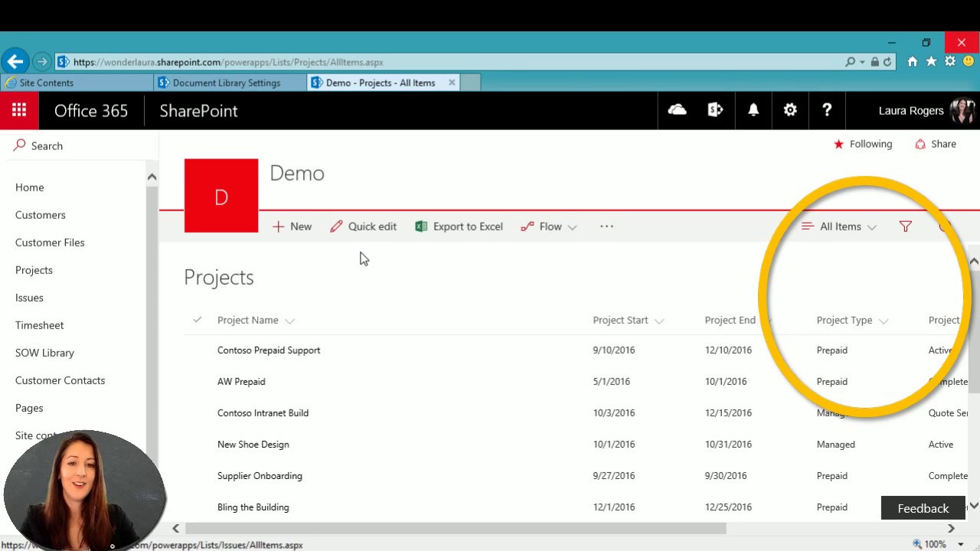Viewport: 980px width, 551px height.
Task: Switch to the Site Contents tab
Action: point(77,83)
